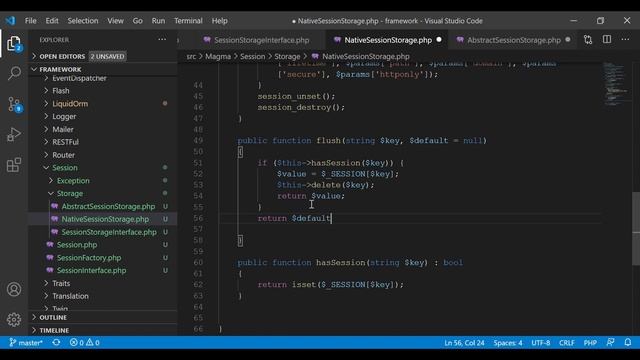640x360 pixels.
Task: Open the Terminal menu
Action: [x=188, y=21]
